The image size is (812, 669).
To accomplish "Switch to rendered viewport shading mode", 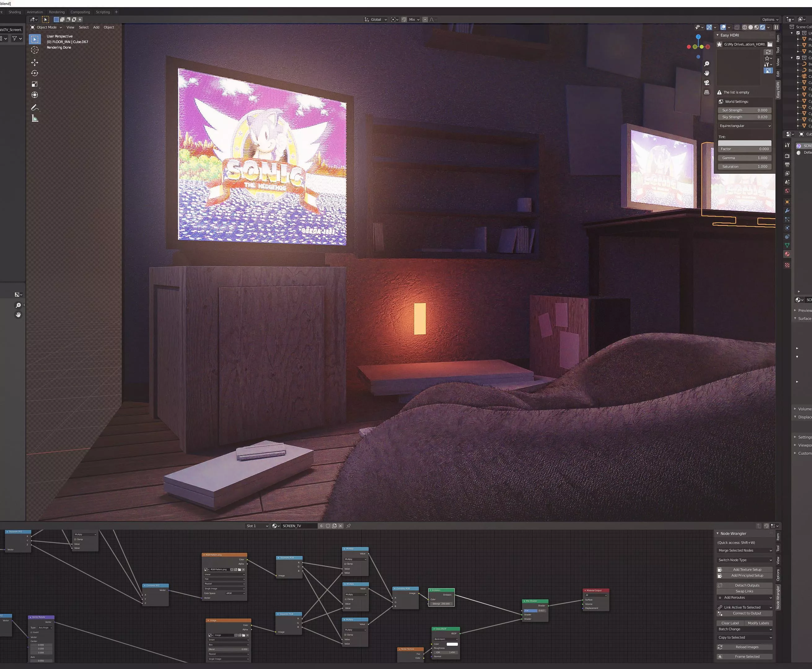I will (x=762, y=27).
